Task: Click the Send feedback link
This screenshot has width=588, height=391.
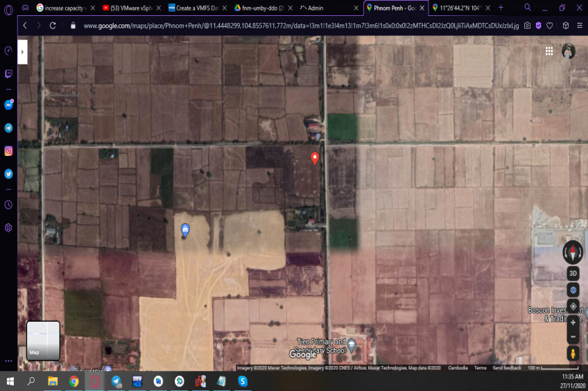Action: pyautogui.click(x=507, y=368)
